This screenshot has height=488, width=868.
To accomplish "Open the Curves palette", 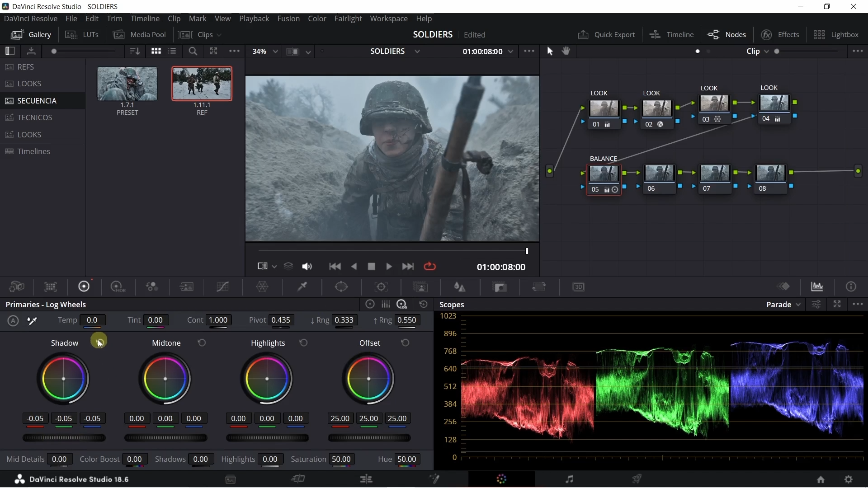I will pyautogui.click(x=223, y=287).
